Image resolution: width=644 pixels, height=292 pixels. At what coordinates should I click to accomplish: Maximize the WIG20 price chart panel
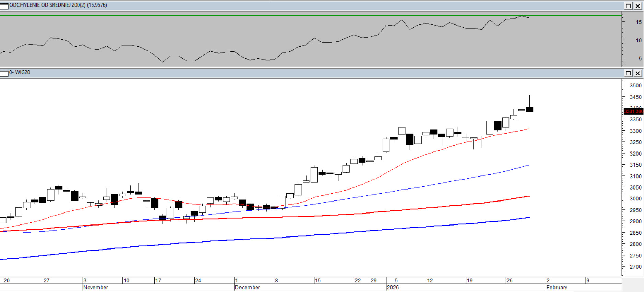(628, 73)
